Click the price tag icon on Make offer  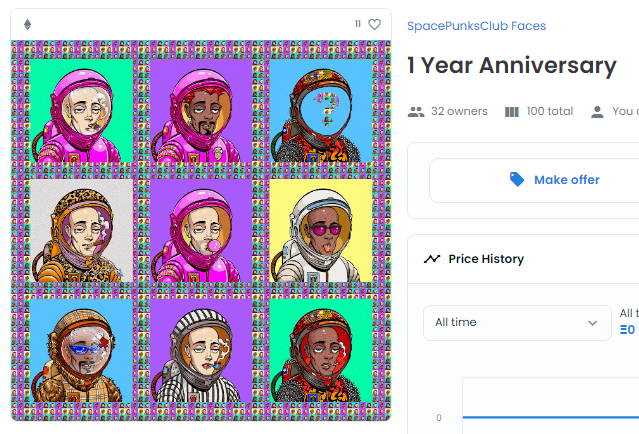coord(517,179)
